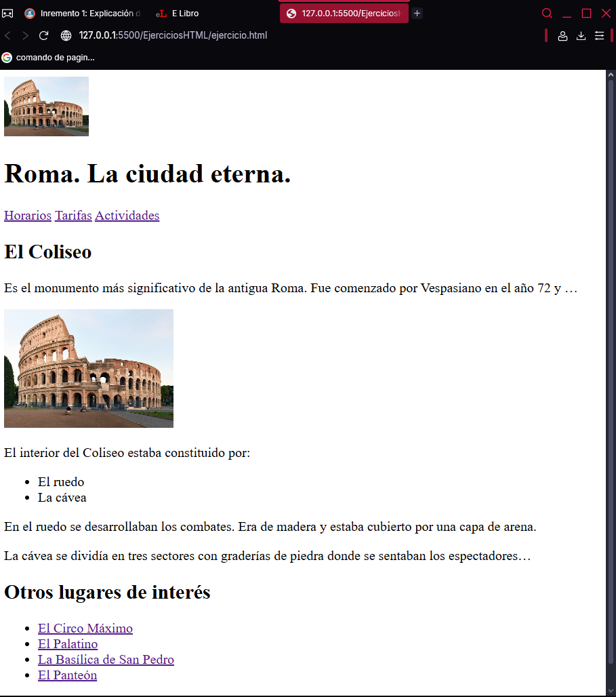Click the paragraph starting 'Es el monumento'
The width and height of the screenshot is (616, 697).
click(x=291, y=288)
